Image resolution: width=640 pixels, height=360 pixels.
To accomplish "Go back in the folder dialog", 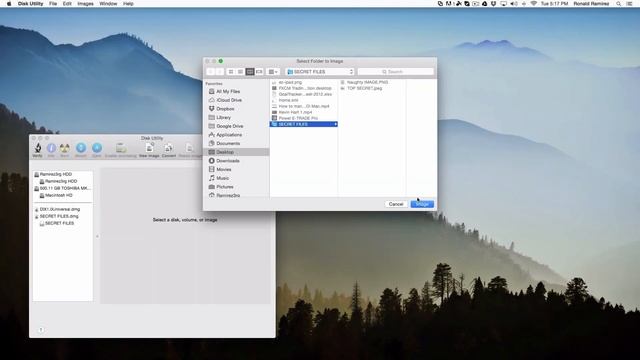I will click(x=211, y=72).
